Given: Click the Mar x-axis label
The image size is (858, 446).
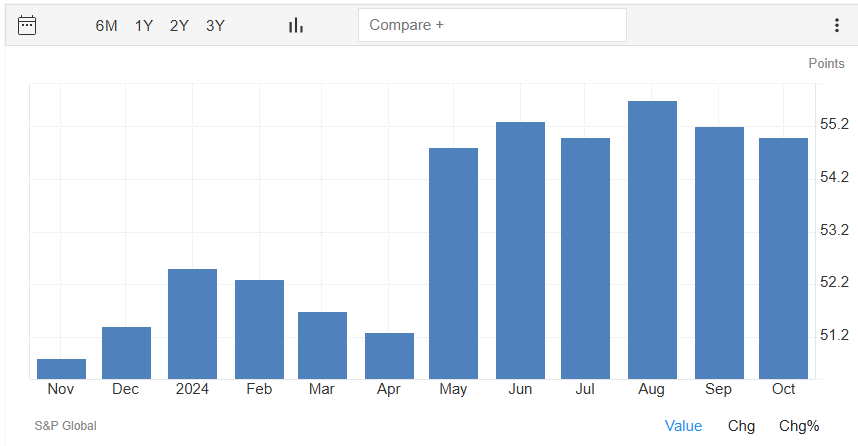Looking at the screenshot, I should [321, 389].
